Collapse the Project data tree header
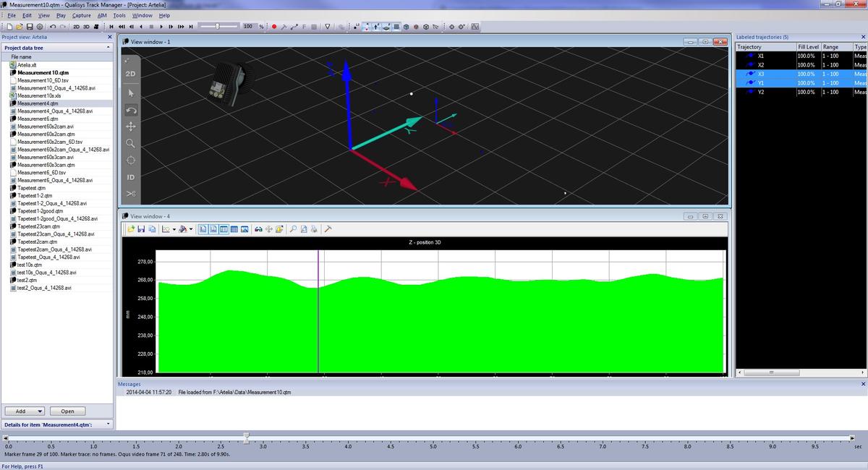The image size is (868, 470). point(56,47)
